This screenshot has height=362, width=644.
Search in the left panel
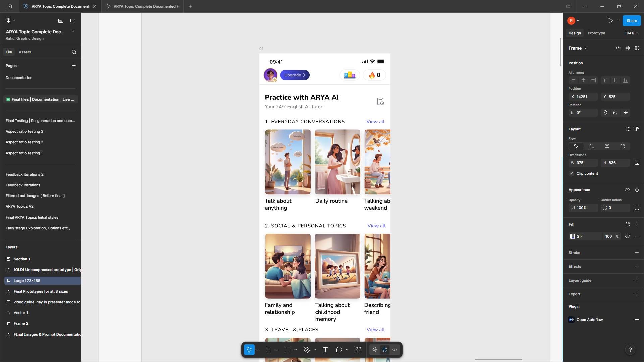click(74, 52)
